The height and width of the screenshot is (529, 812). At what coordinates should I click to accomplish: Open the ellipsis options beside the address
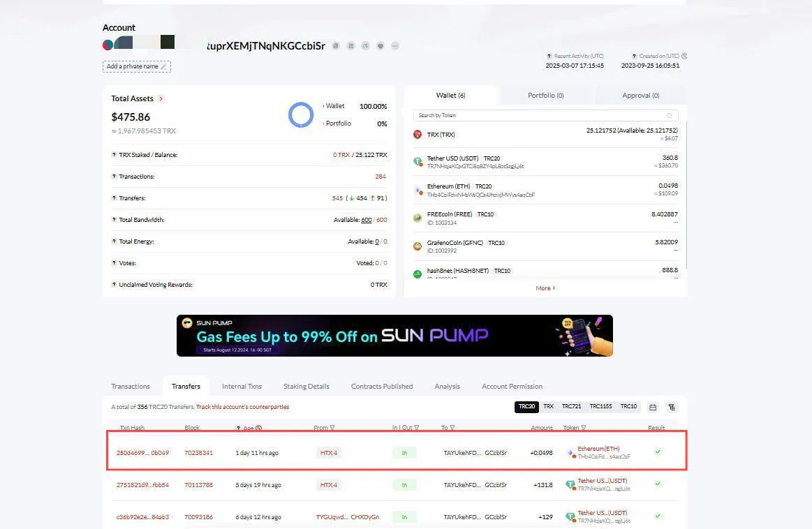(x=395, y=45)
